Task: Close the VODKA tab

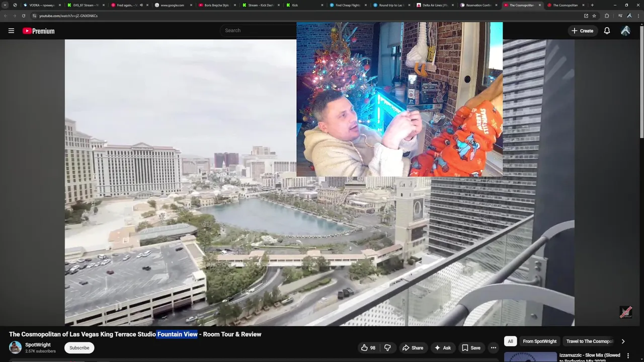Action: pos(60,5)
